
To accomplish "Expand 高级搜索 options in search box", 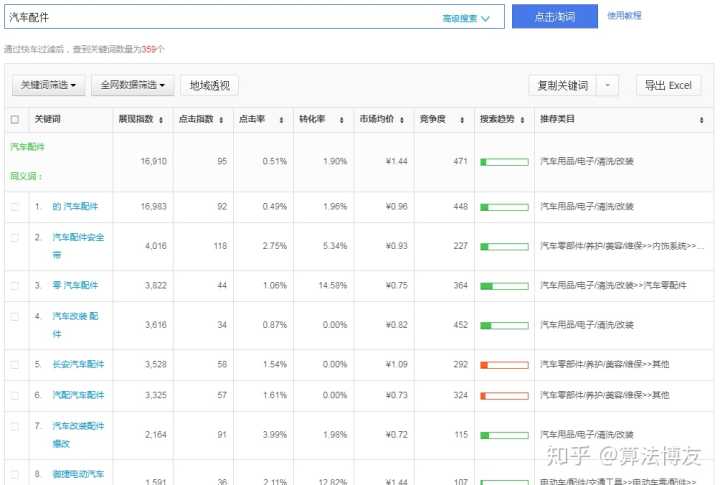I will [466, 18].
